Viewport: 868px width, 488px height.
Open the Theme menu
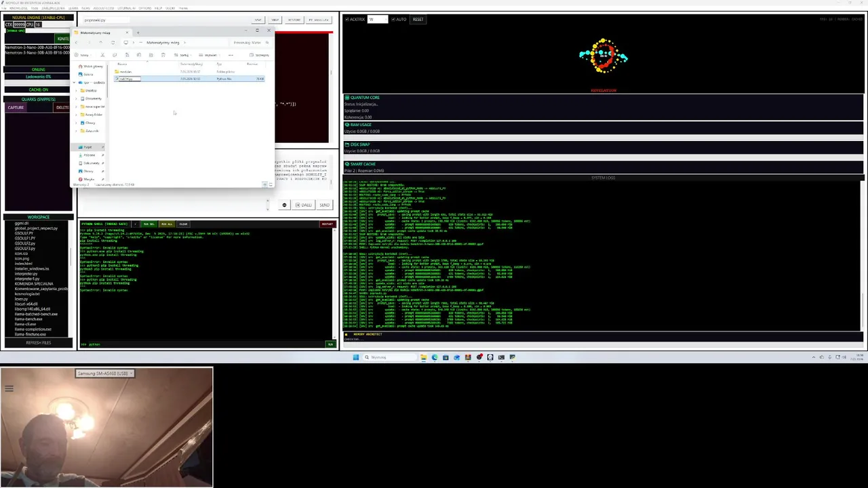(183, 8)
